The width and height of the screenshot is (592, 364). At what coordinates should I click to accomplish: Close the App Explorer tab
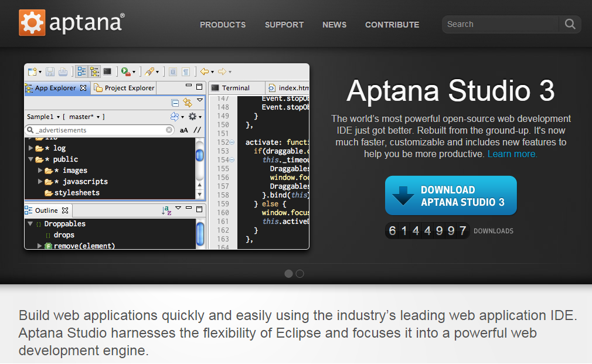pos(83,88)
